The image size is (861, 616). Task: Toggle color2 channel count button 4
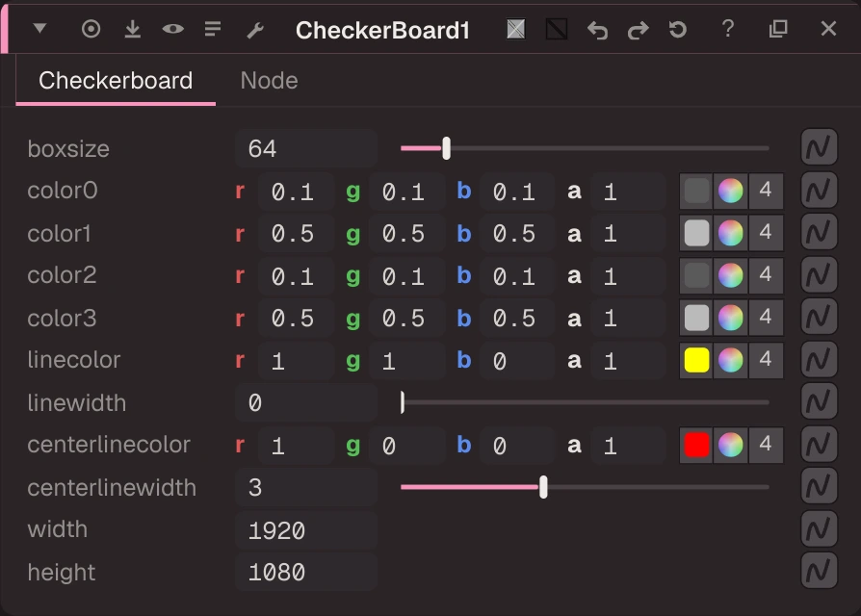point(766,275)
